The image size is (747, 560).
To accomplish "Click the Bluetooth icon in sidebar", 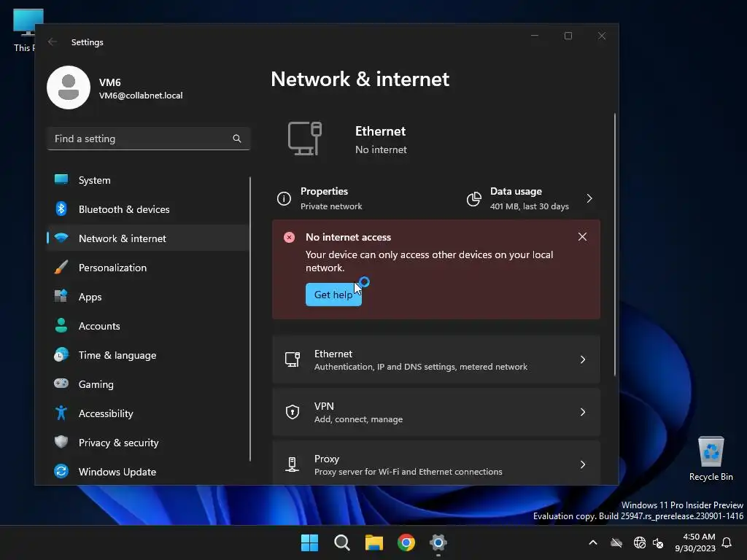I will pyautogui.click(x=61, y=209).
